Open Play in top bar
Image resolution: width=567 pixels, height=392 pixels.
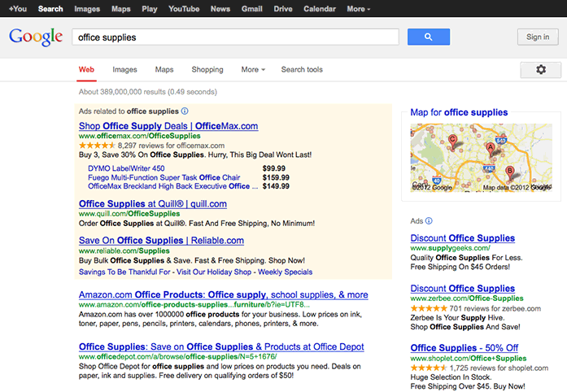pyautogui.click(x=150, y=9)
